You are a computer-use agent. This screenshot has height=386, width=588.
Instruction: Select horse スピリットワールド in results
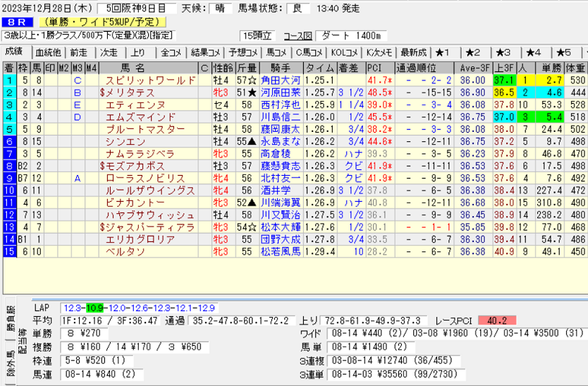coord(146,81)
